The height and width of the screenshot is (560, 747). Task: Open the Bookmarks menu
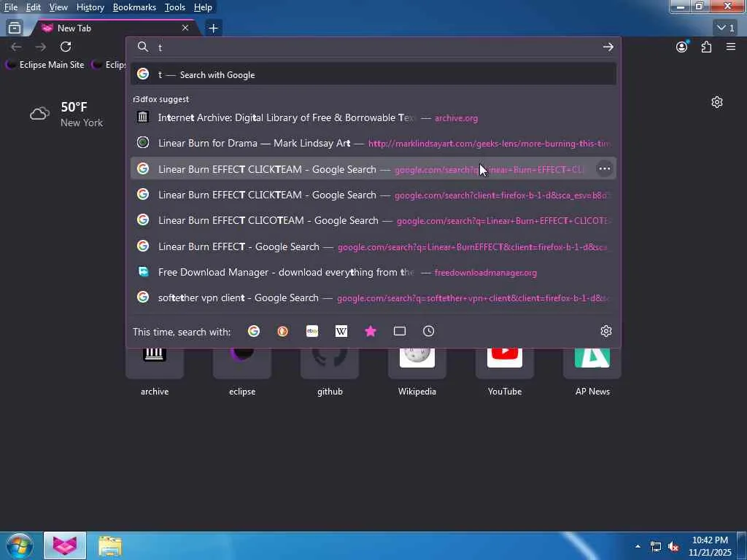(x=134, y=7)
